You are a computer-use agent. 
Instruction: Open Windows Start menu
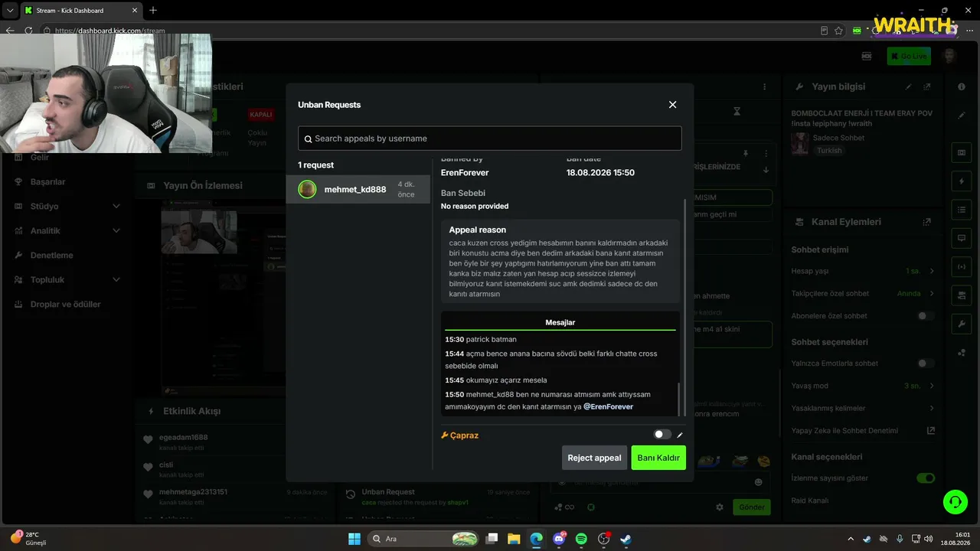[354, 539]
